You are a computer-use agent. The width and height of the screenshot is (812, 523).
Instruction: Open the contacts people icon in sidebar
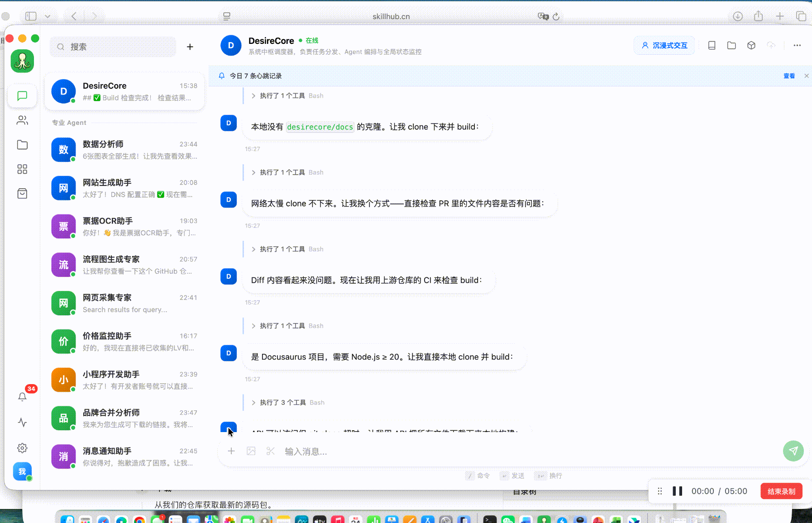22,120
